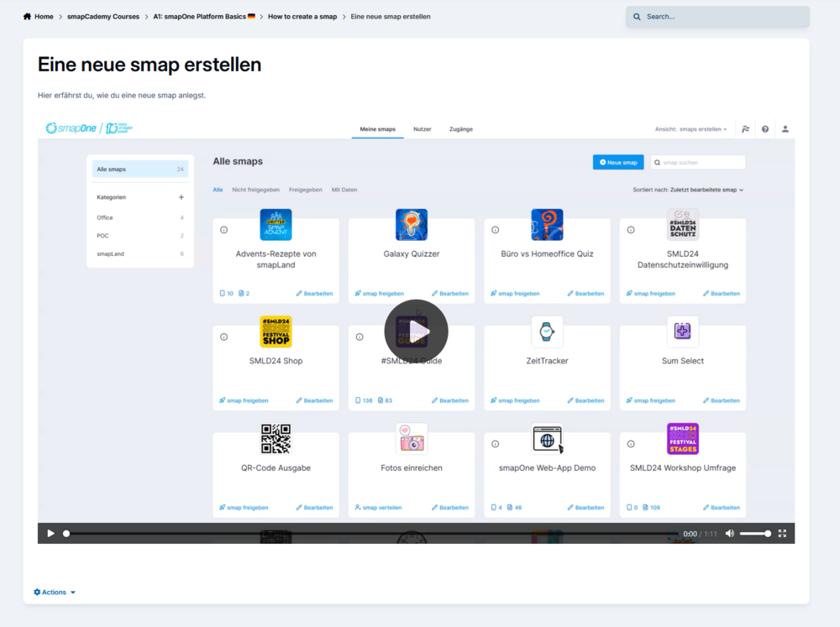Click the Home breadcrumb icon
This screenshot has width=840, height=627.
click(27, 17)
